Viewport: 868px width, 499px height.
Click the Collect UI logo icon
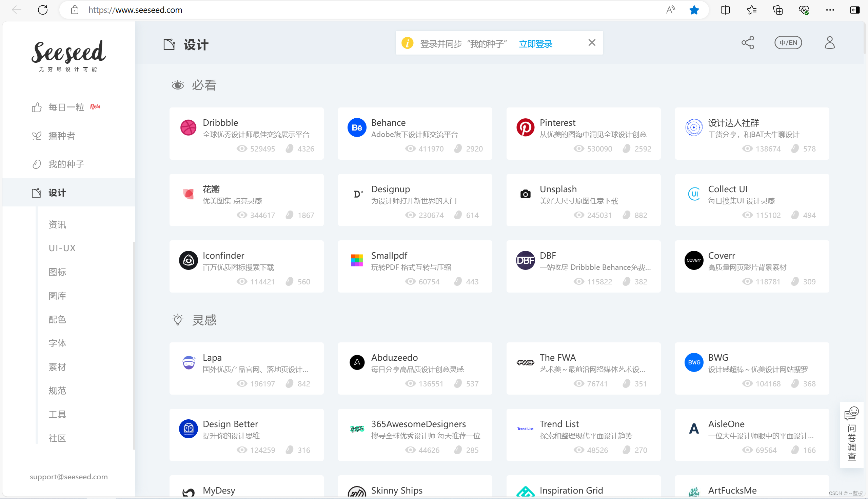(x=694, y=194)
